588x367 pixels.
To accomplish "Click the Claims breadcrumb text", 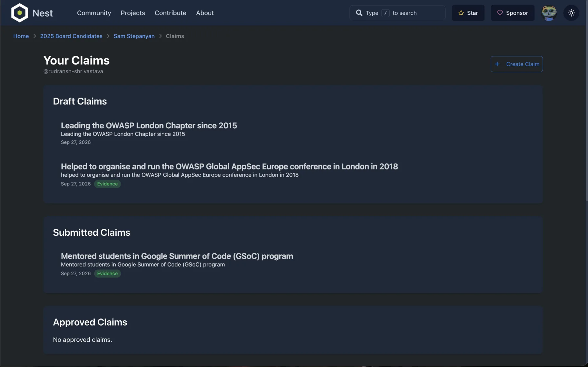I will tap(175, 36).
